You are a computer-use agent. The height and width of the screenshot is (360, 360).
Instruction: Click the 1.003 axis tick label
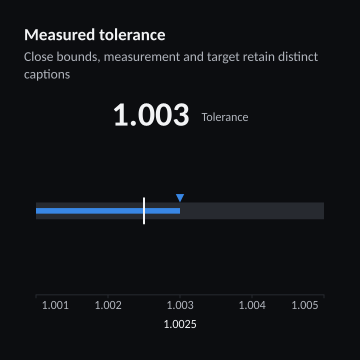(x=180, y=305)
